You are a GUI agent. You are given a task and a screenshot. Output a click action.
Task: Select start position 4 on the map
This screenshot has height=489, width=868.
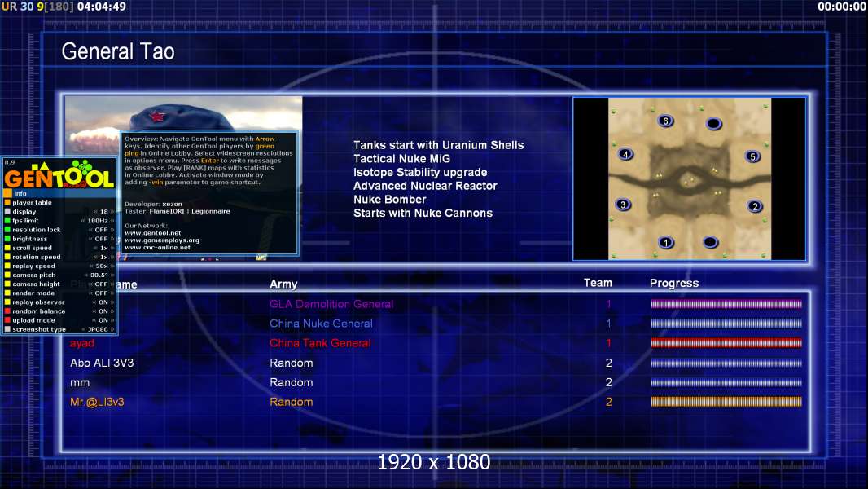pyautogui.click(x=625, y=154)
